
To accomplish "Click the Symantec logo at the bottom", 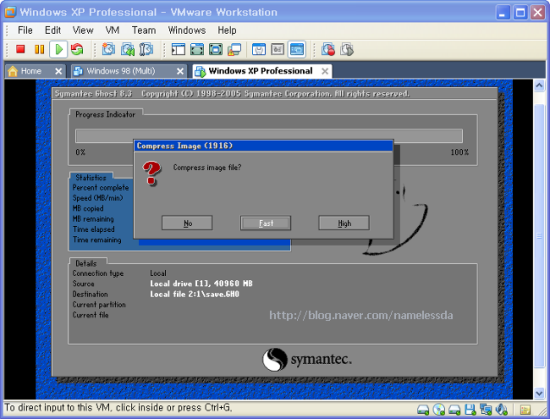I will pos(307,359).
